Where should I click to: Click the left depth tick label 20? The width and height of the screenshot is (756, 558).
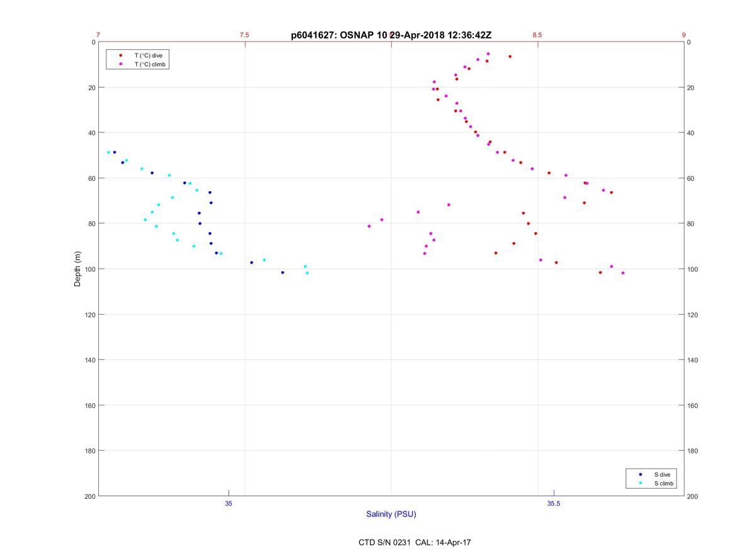click(x=91, y=88)
